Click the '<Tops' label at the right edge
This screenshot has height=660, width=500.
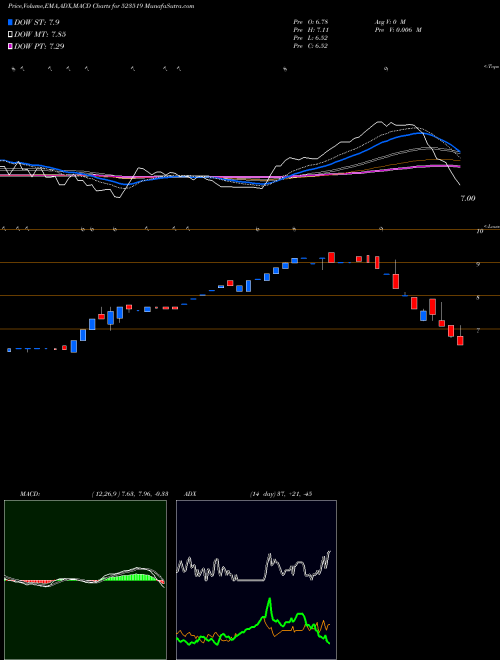coord(491,67)
